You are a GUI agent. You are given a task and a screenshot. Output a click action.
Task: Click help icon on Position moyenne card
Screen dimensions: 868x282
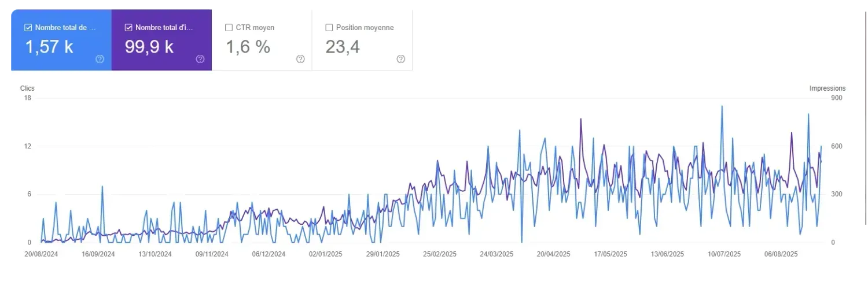[400, 59]
